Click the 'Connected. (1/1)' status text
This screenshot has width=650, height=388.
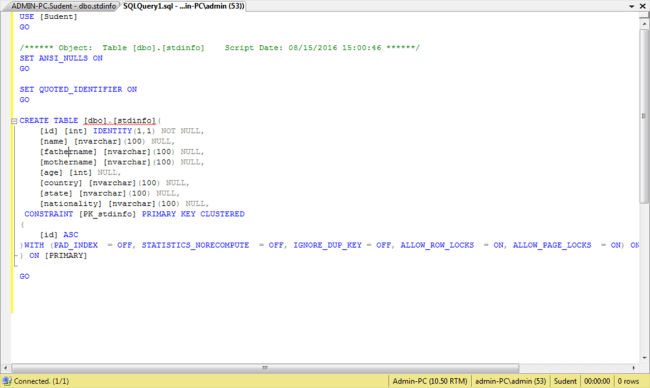point(41,381)
